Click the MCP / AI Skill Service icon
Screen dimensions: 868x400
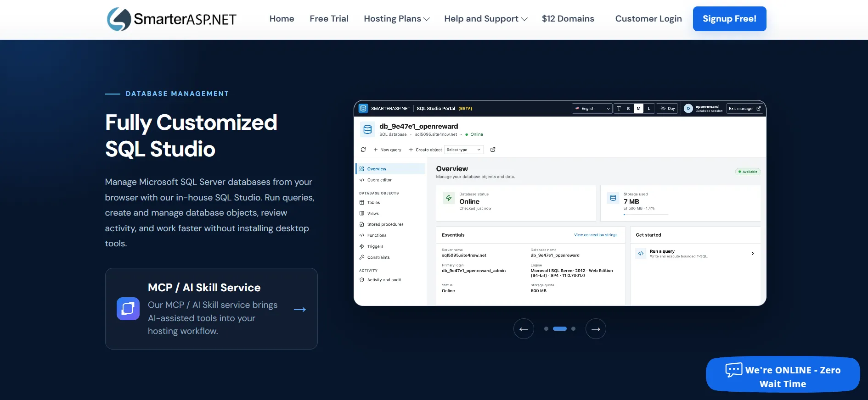[128, 309]
